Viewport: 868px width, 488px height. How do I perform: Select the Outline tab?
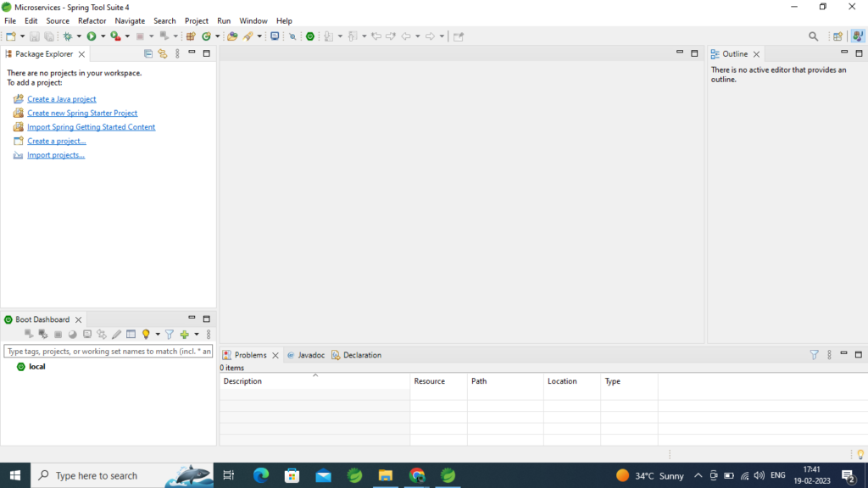735,53
